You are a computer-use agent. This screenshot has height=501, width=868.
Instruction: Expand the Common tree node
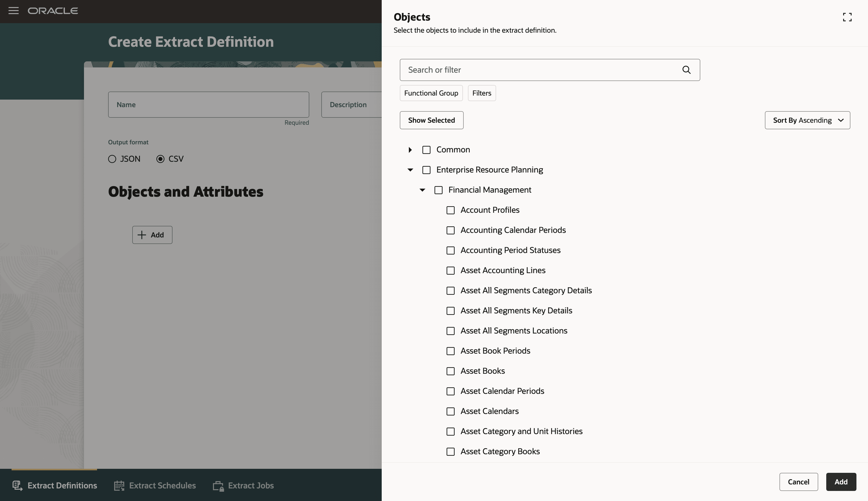[x=410, y=150]
